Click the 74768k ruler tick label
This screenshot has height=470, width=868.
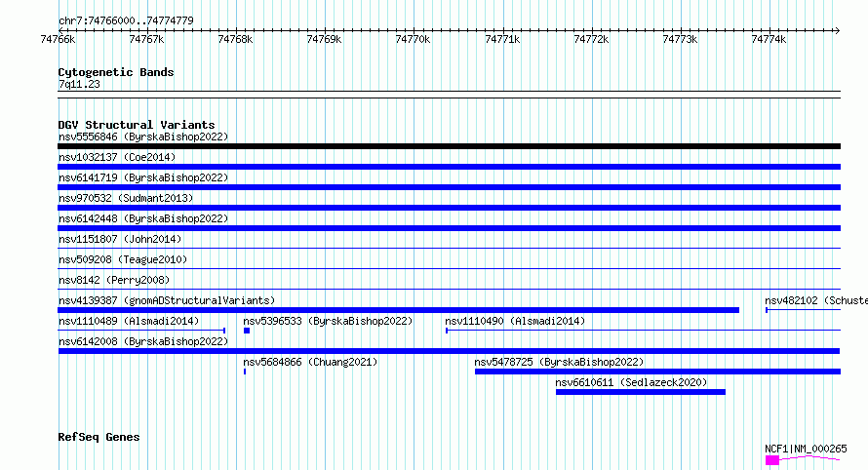pos(235,39)
